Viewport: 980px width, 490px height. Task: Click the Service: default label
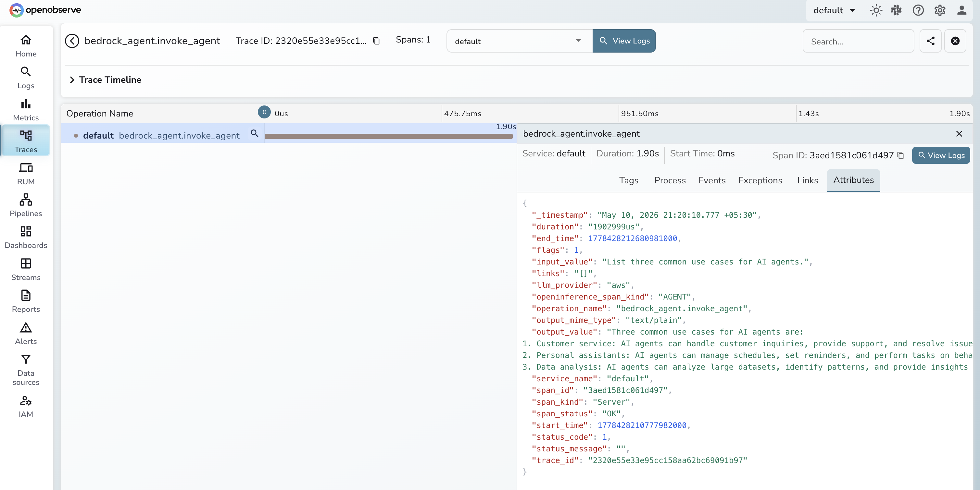pos(554,153)
